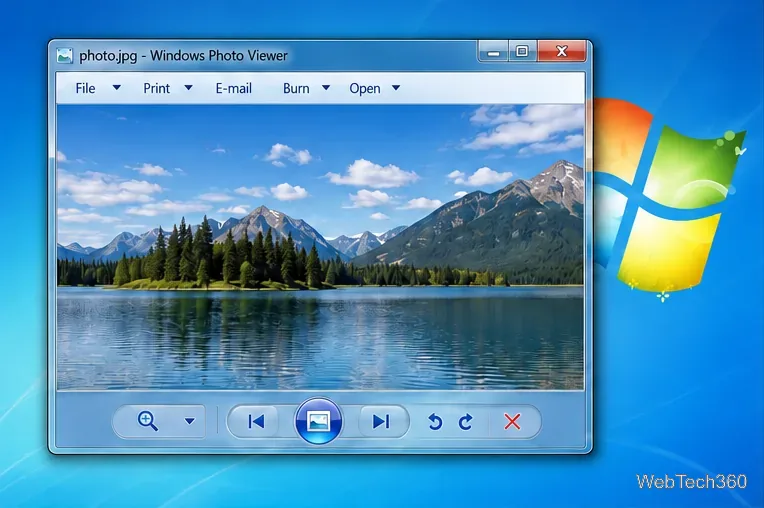Minimize the Windows Photo Viewer window

(494, 52)
